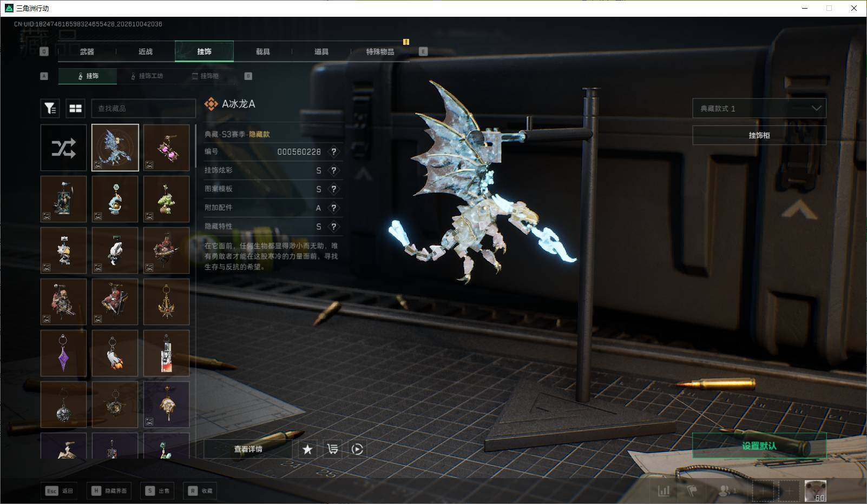Click the 挂饰柜 button on right
Screen dimensions: 867x504
[x=759, y=135]
